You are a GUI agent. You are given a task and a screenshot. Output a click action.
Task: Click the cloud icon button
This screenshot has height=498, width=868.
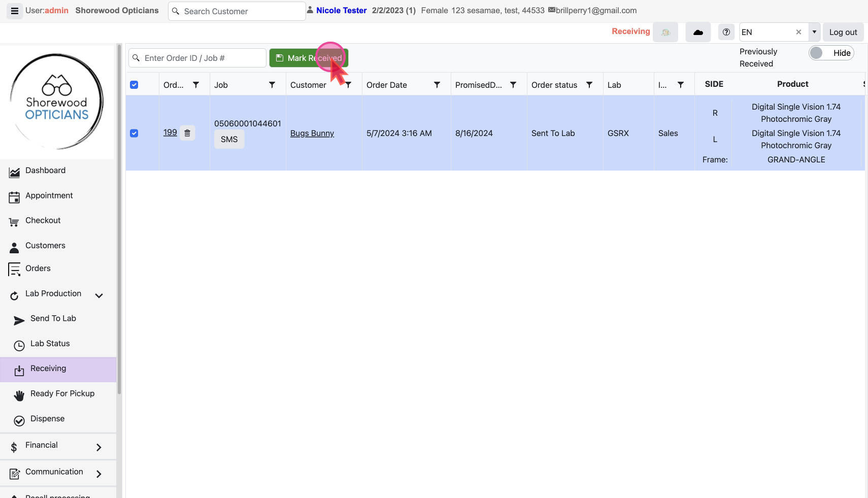pyautogui.click(x=698, y=32)
